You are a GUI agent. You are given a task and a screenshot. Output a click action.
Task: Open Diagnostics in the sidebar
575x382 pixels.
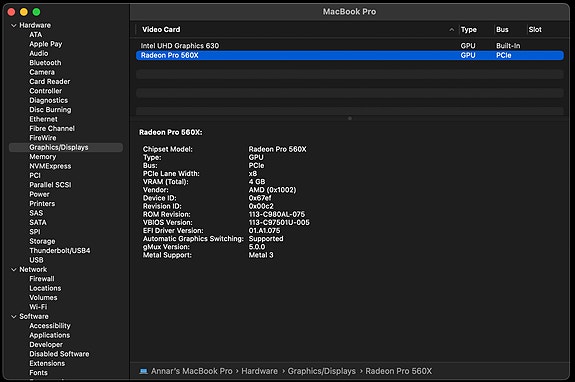(x=48, y=100)
